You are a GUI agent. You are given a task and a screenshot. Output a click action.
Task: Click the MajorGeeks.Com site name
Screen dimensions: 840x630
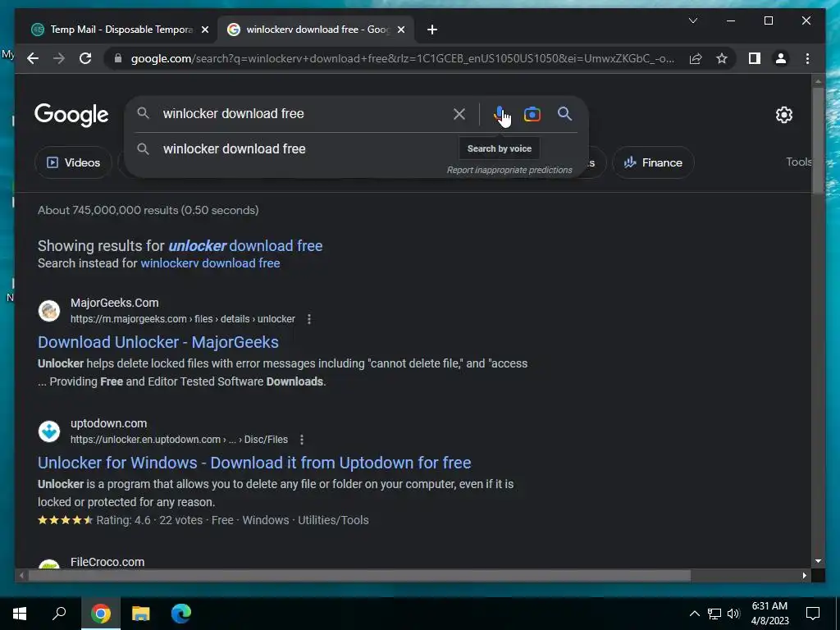point(115,303)
